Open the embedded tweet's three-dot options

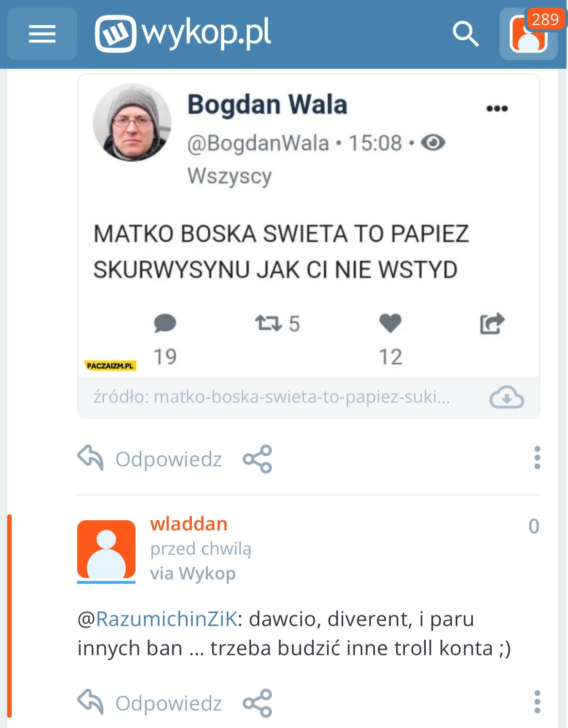pos(497,108)
